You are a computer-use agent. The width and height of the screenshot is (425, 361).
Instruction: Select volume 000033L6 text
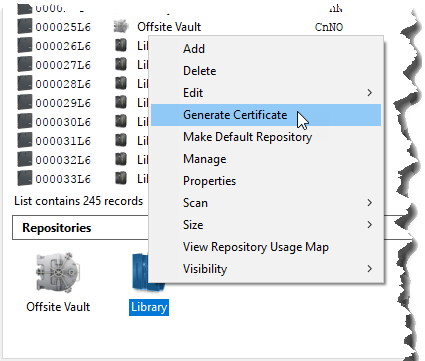coord(63,179)
